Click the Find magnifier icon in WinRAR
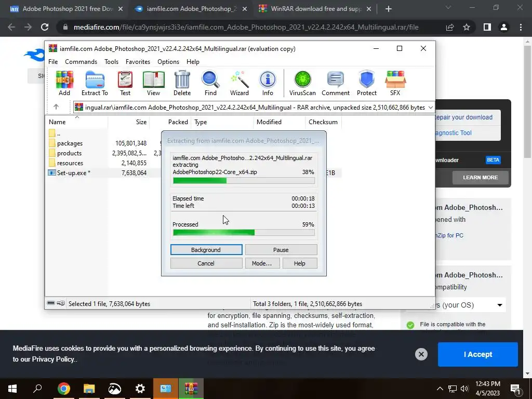Screen dimensions: 532x399 point(210,83)
